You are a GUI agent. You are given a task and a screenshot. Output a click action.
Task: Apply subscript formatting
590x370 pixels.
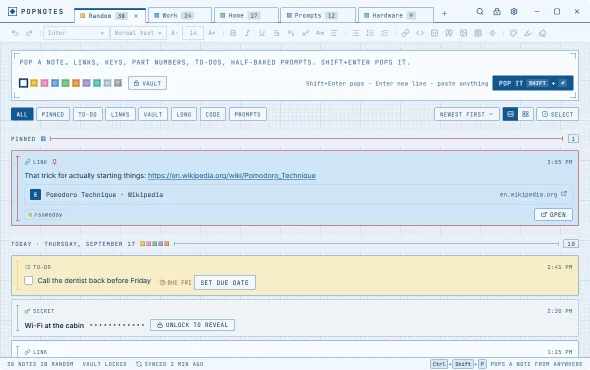[291, 33]
